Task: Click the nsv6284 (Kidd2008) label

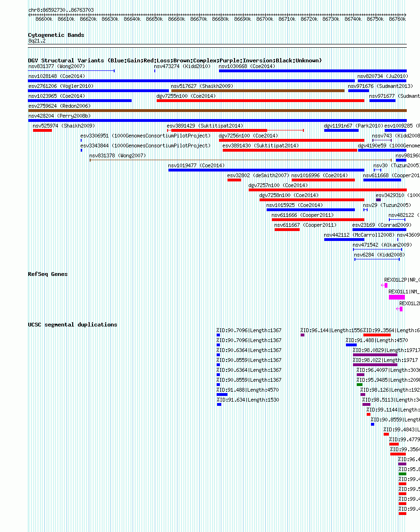Action: [379, 255]
